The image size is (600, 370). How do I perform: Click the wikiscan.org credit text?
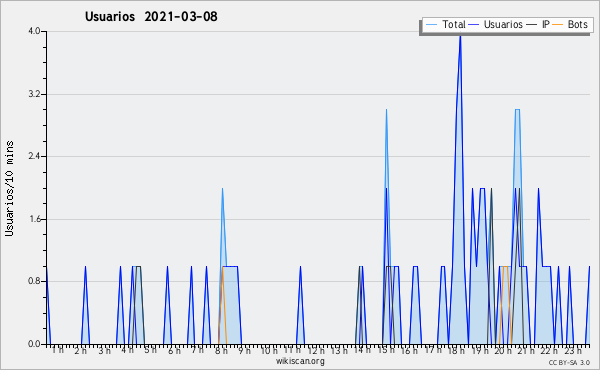pos(300,361)
